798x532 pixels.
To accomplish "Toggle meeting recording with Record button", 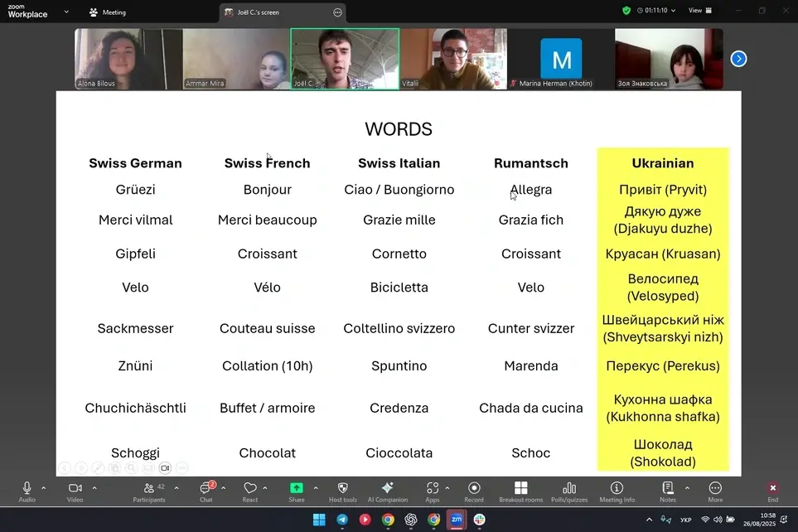I will click(x=474, y=489).
